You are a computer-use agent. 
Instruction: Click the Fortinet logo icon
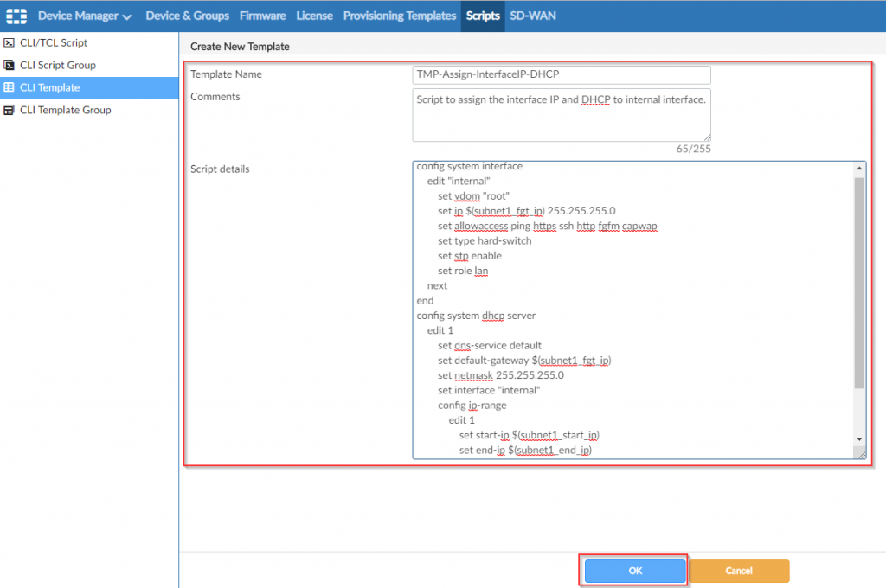16,16
